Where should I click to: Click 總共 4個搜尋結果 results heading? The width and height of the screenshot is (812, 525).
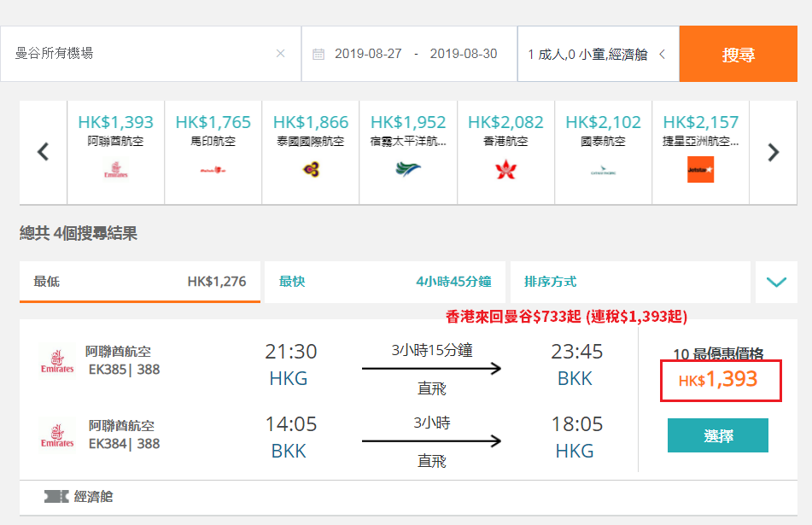click(x=79, y=233)
